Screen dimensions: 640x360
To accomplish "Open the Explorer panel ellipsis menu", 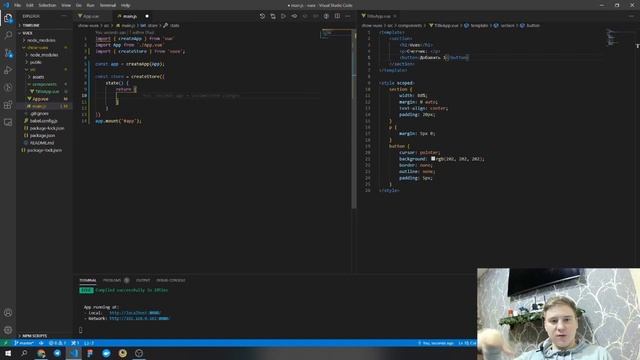I will [x=64, y=16].
